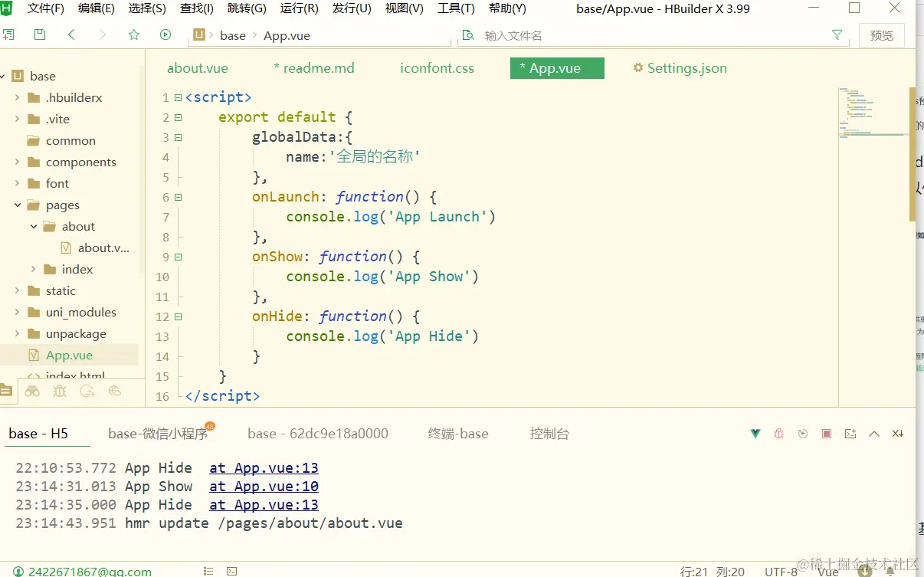The image size is (924, 577).
Task: Fold onLaunch function at line 6
Action: [178, 198]
